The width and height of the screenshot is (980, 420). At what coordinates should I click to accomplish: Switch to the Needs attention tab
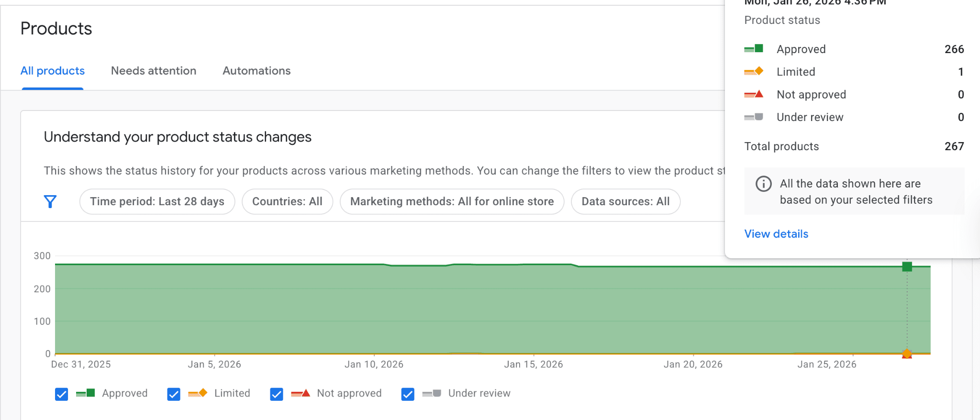point(154,71)
